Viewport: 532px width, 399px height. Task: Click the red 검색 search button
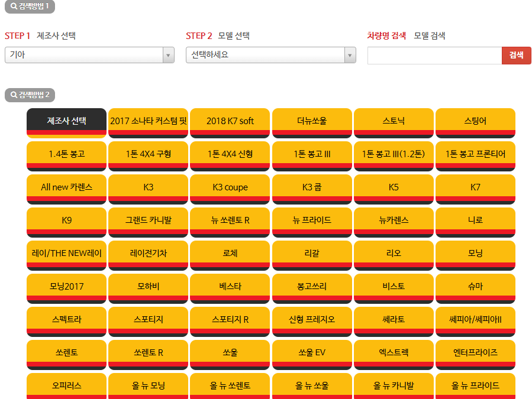[516, 55]
